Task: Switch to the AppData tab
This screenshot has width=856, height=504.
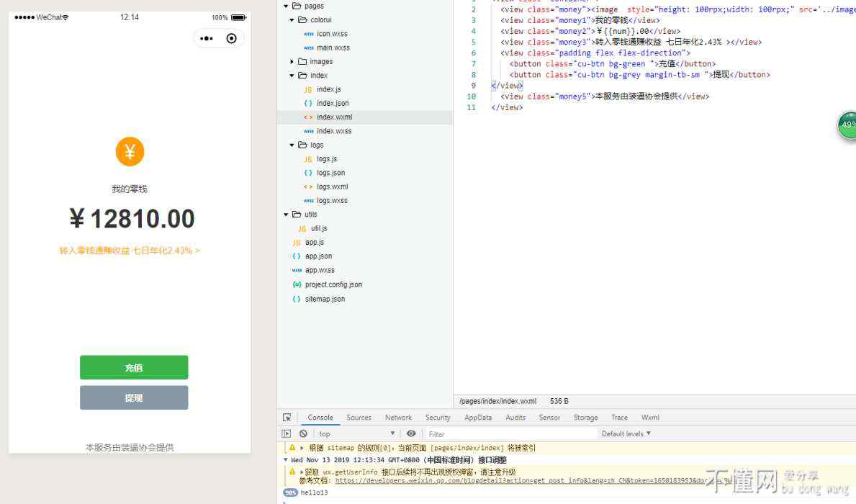Action: pyautogui.click(x=478, y=418)
